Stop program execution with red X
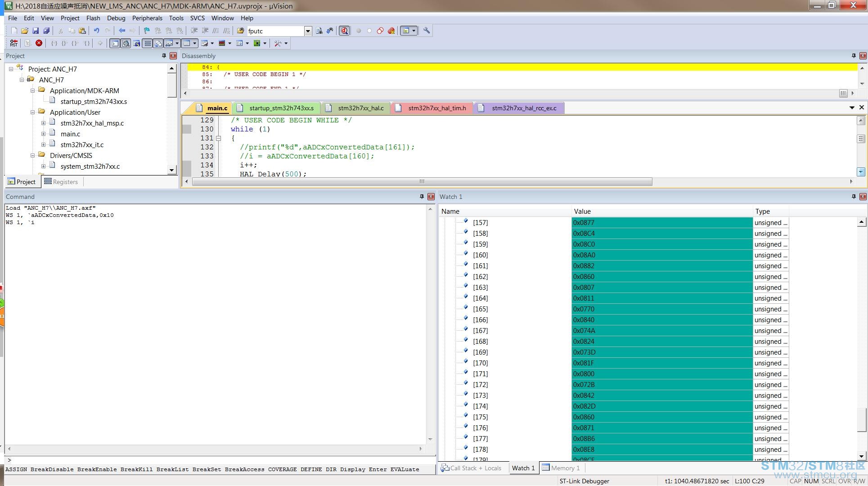The width and height of the screenshot is (868, 486). click(39, 43)
